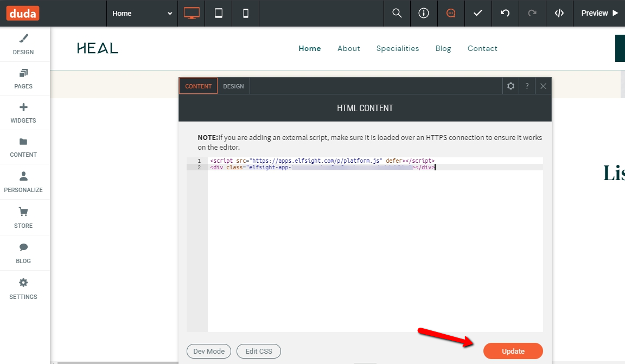
Task: Click line number 1 in gutter
Action: click(x=199, y=161)
